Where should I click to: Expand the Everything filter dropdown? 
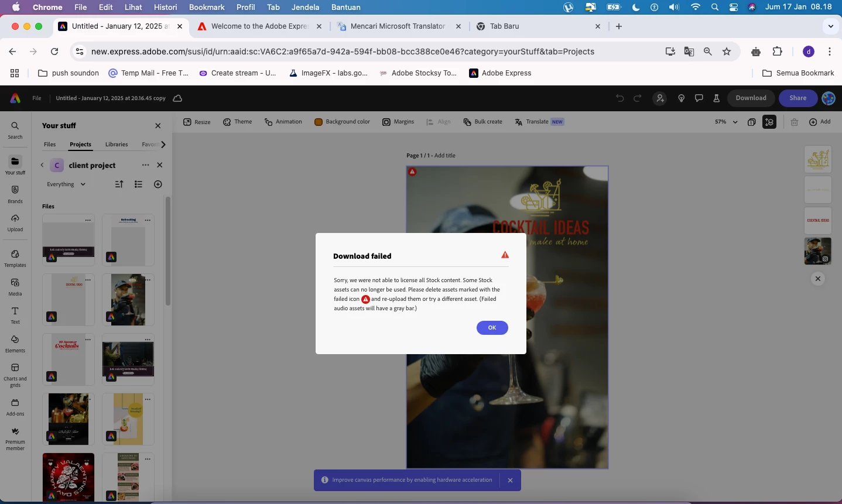pyautogui.click(x=66, y=184)
